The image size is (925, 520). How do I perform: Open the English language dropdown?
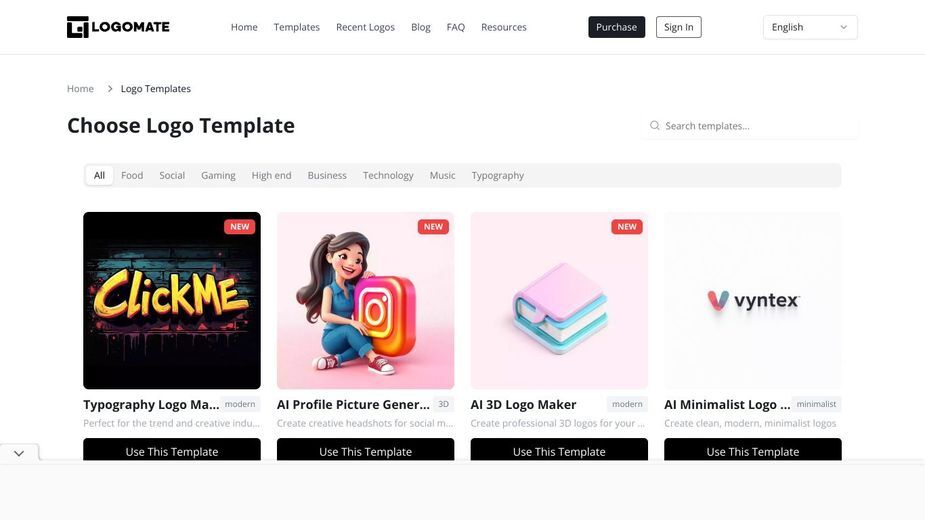coord(810,27)
